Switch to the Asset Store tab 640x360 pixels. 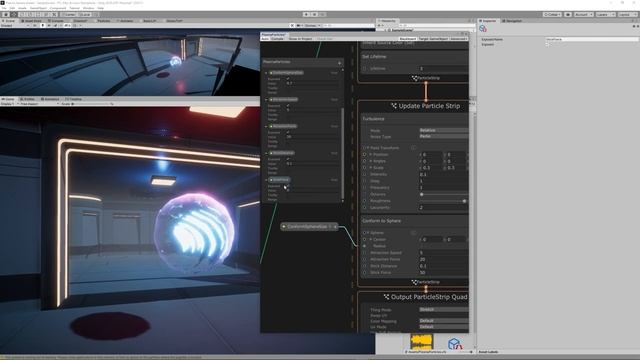coord(32,20)
